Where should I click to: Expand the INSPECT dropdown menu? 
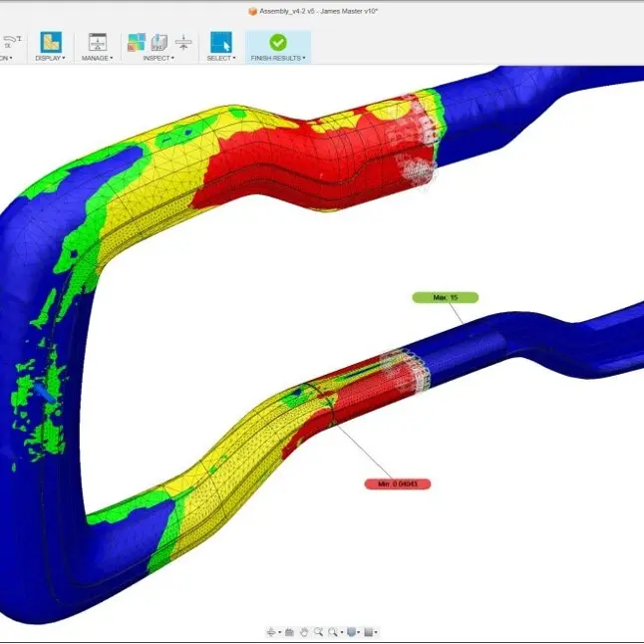pyautogui.click(x=159, y=59)
